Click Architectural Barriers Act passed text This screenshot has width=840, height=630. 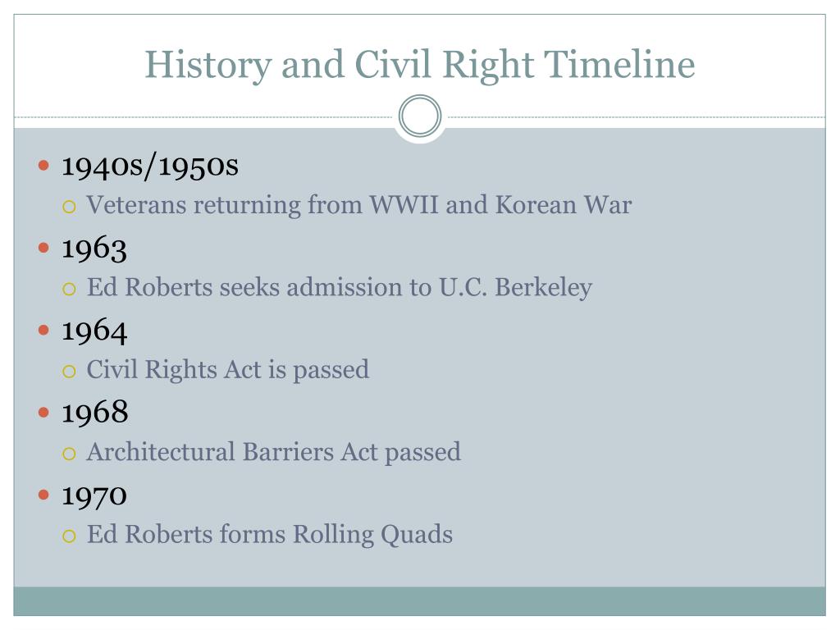tap(274, 452)
